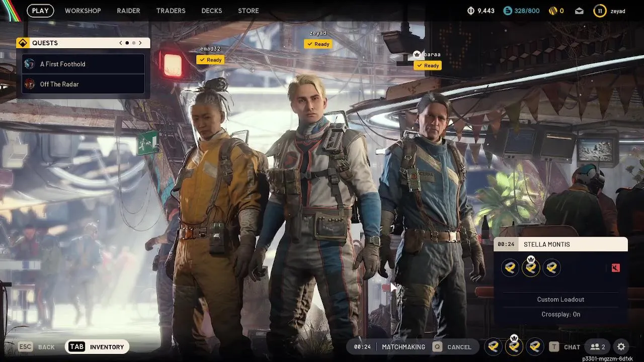The image size is (644, 362).
Task: Click the Ready badge under baraa
Action: (x=428, y=65)
